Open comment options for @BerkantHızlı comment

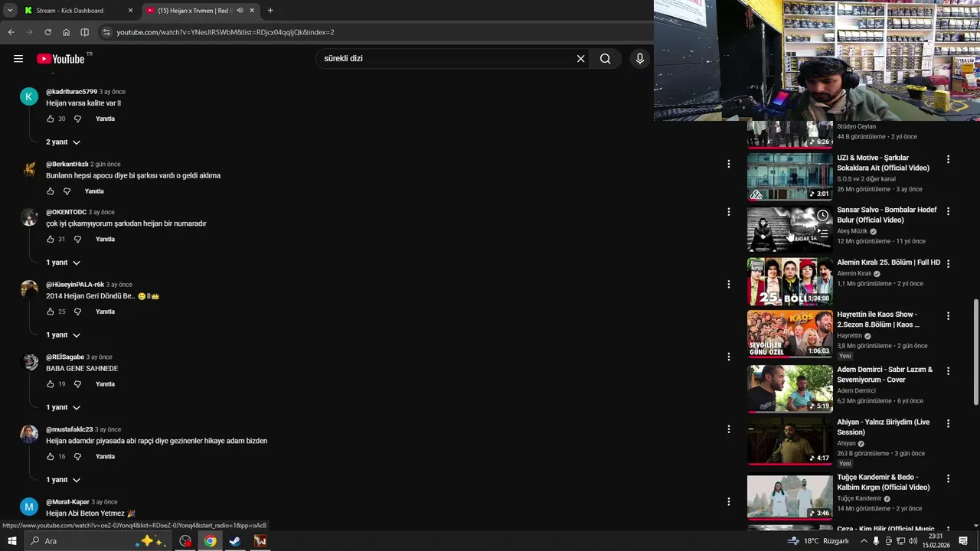pos(729,164)
